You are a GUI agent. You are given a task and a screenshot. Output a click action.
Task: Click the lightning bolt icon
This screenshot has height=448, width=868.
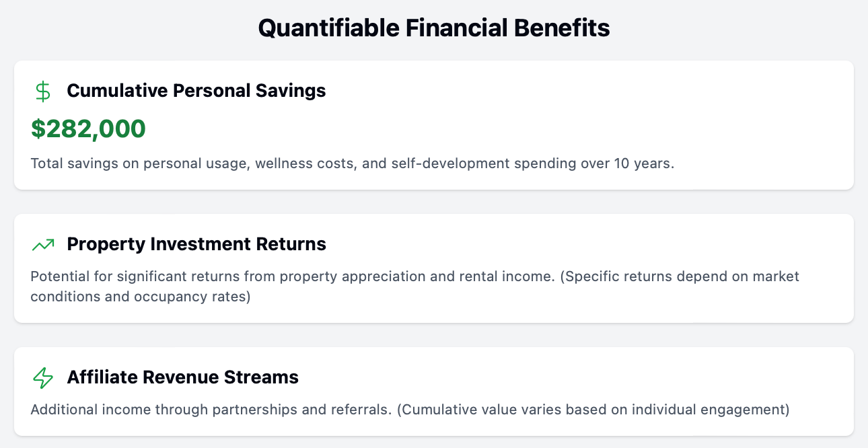pos(43,378)
